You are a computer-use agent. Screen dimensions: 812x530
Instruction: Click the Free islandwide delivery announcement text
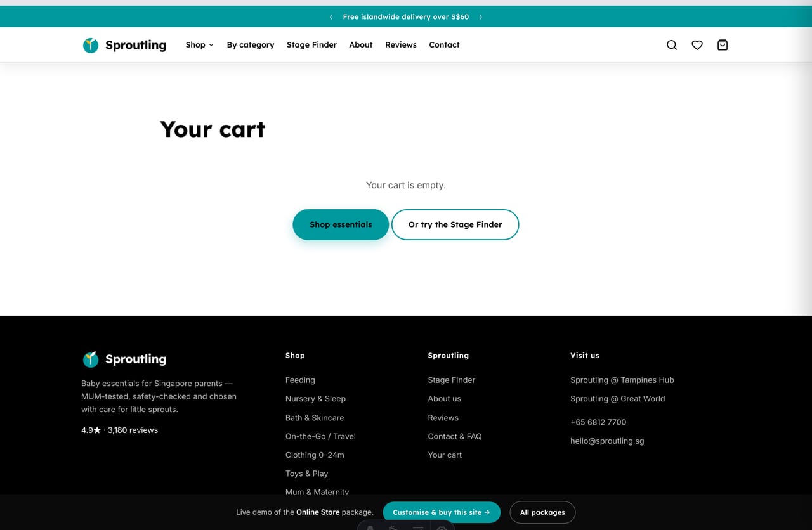pos(406,17)
